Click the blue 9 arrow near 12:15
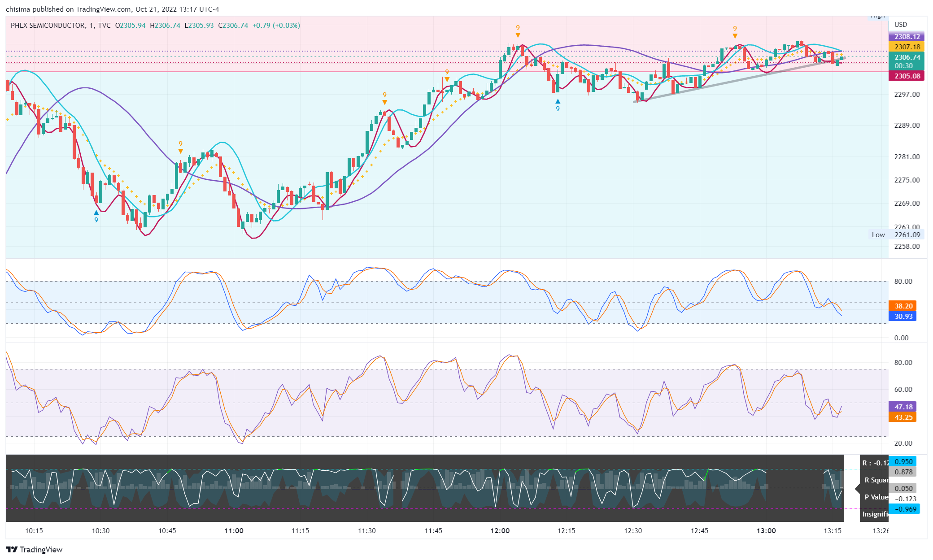The height and width of the screenshot is (560, 933). (x=558, y=102)
